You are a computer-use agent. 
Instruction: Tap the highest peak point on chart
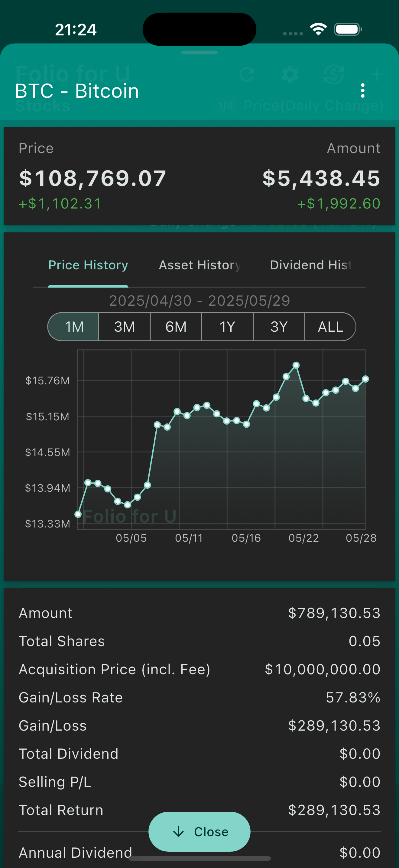[x=296, y=365]
